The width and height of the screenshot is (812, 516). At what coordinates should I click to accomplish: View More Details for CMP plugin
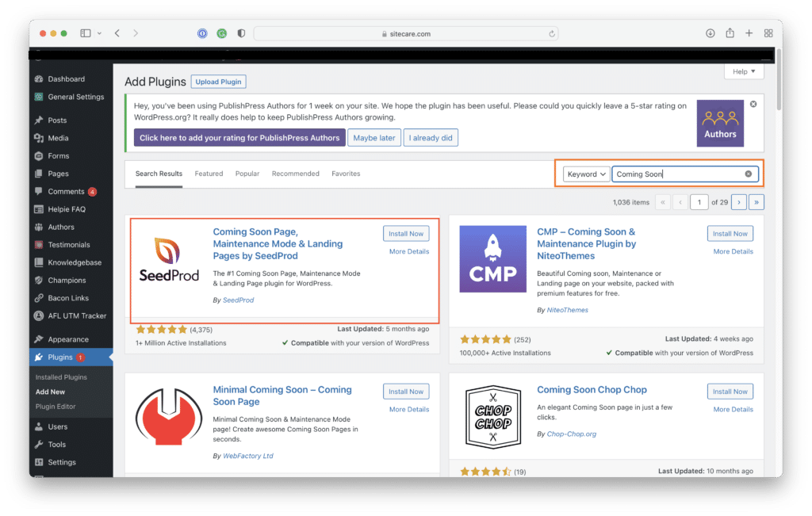(x=733, y=251)
